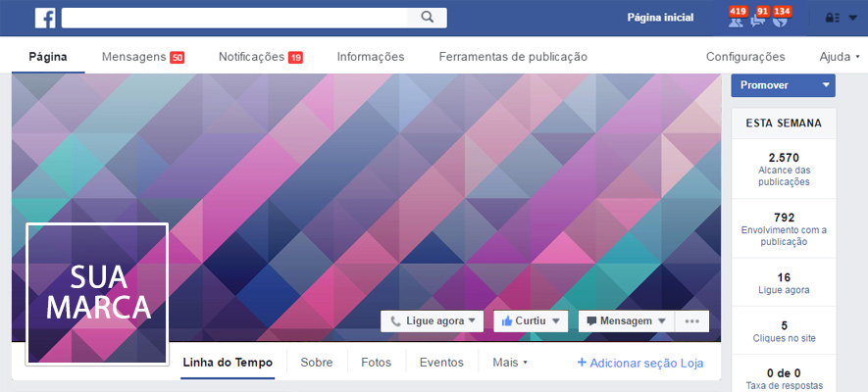Expand the Mais dropdown
This screenshot has width=868, height=392.
510,363
